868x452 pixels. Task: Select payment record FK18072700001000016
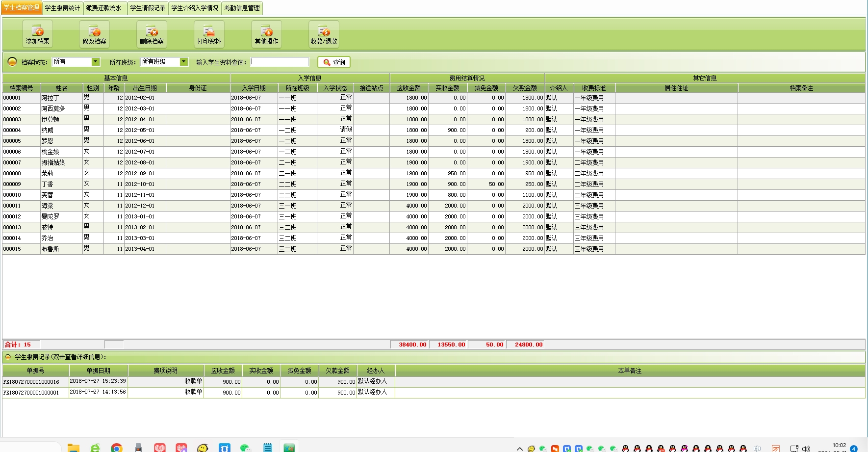(x=31, y=381)
